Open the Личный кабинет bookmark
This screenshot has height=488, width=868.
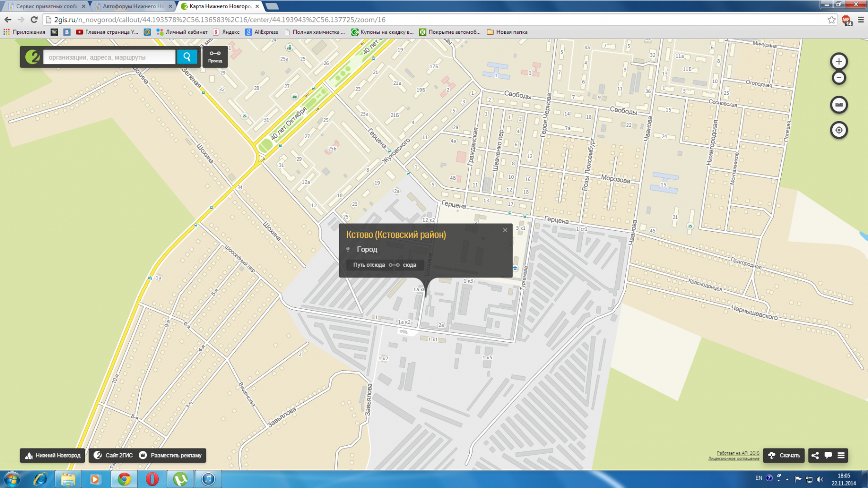click(182, 32)
